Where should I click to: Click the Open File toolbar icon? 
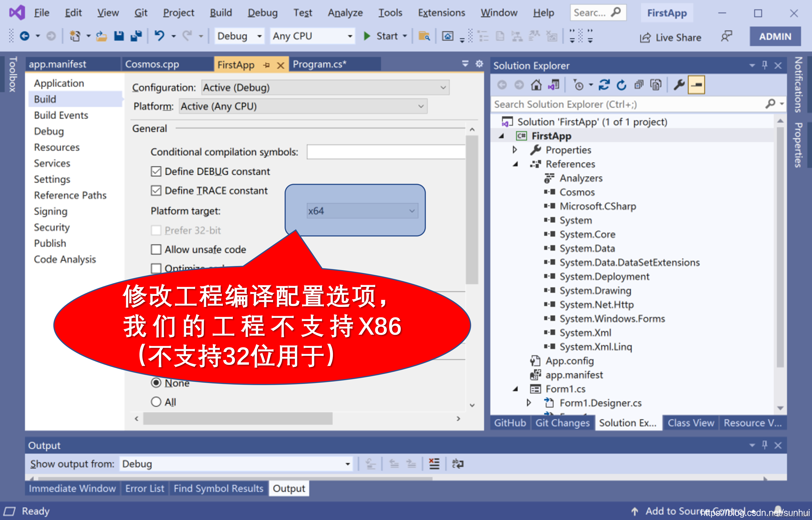(101, 36)
